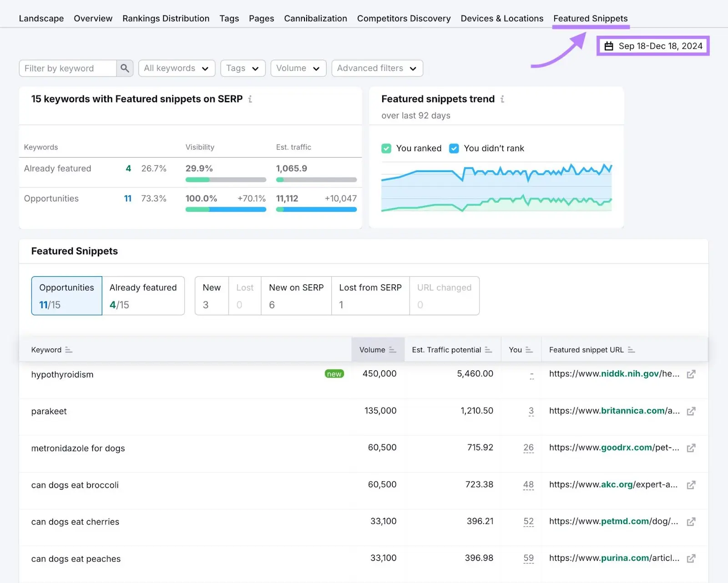
Task: Sort the Keyword column using its sort icon
Action: (69, 350)
